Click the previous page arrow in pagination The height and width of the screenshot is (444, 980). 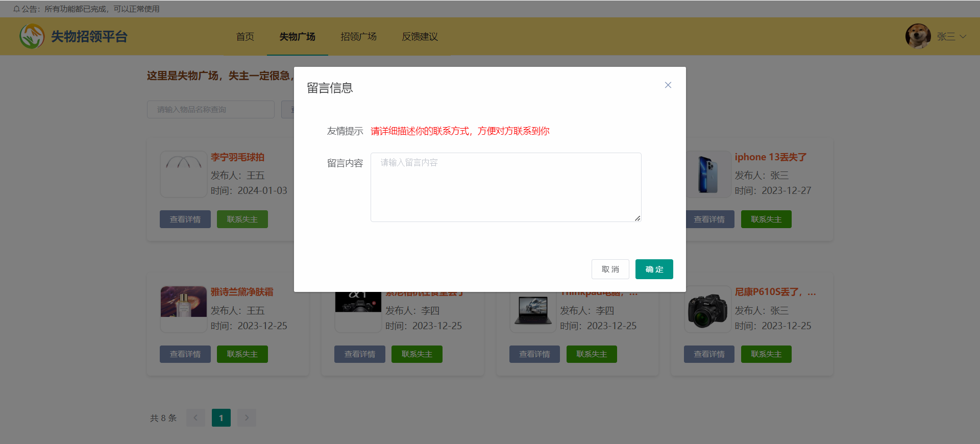click(195, 418)
